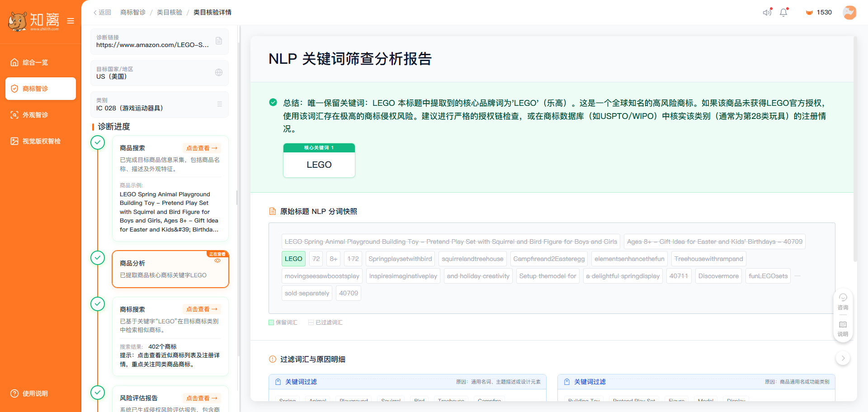Click the check circle for 风险评估报告 step

pyautogui.click(x=98, y=393)
